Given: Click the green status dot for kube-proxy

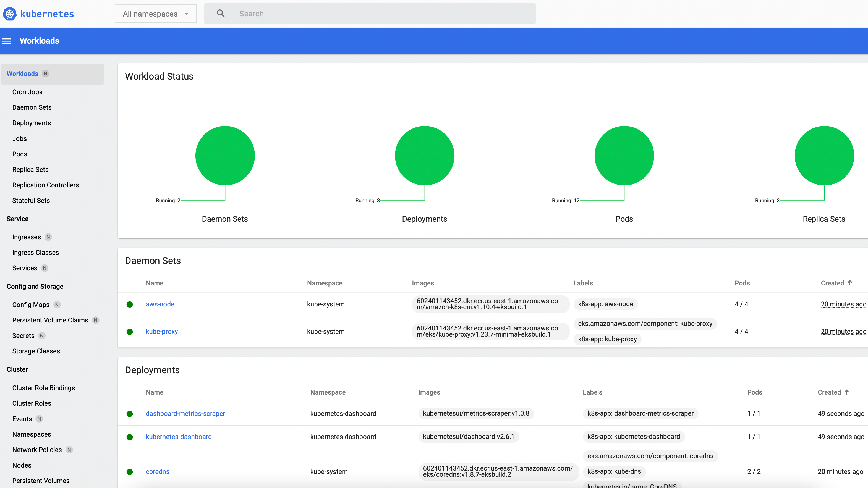Looking at the screenshot, I should tap(130, 332).
